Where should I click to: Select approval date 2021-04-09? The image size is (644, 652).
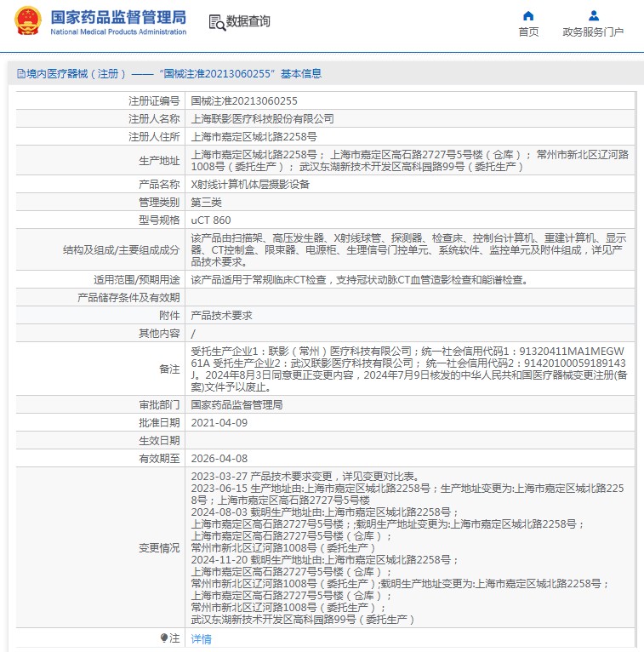[x=219, y=423]
